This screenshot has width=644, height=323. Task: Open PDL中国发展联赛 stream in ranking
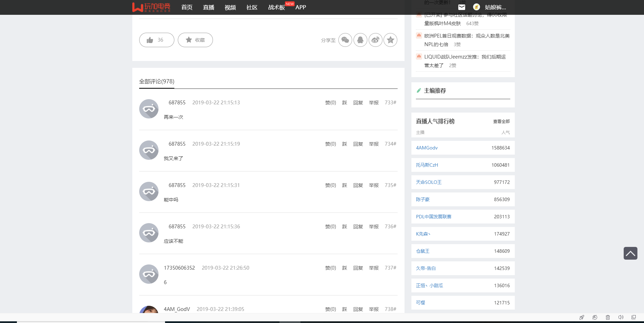point(433,217)
